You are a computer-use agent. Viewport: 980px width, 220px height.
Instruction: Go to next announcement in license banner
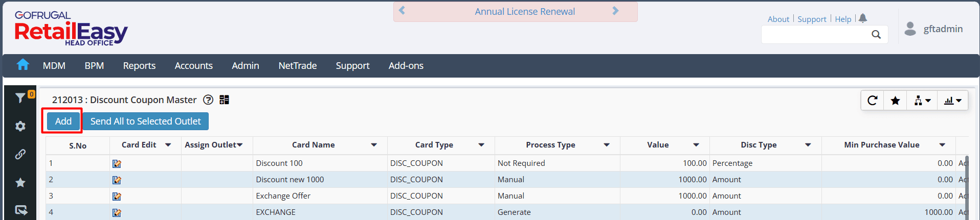615,11
